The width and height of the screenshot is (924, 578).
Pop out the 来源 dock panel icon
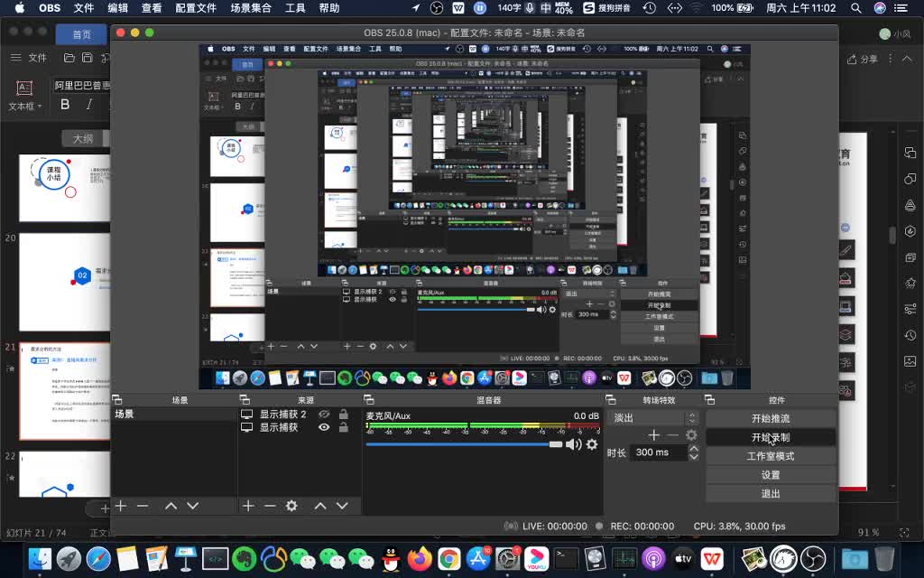(245, 400)
